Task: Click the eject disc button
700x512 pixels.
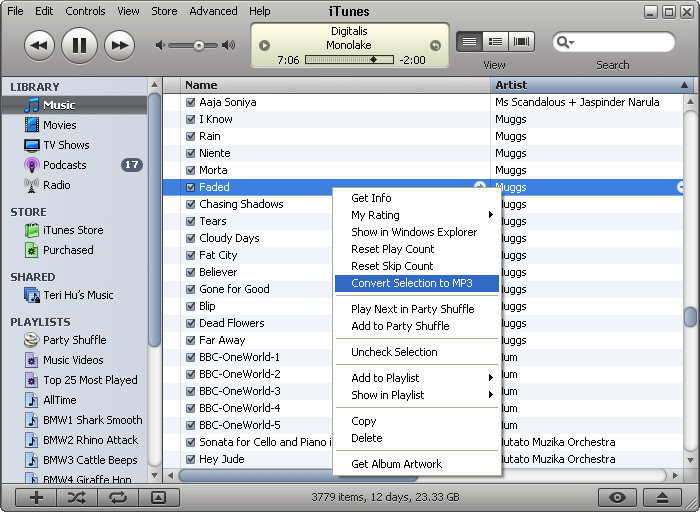Action: coord(661,497)
